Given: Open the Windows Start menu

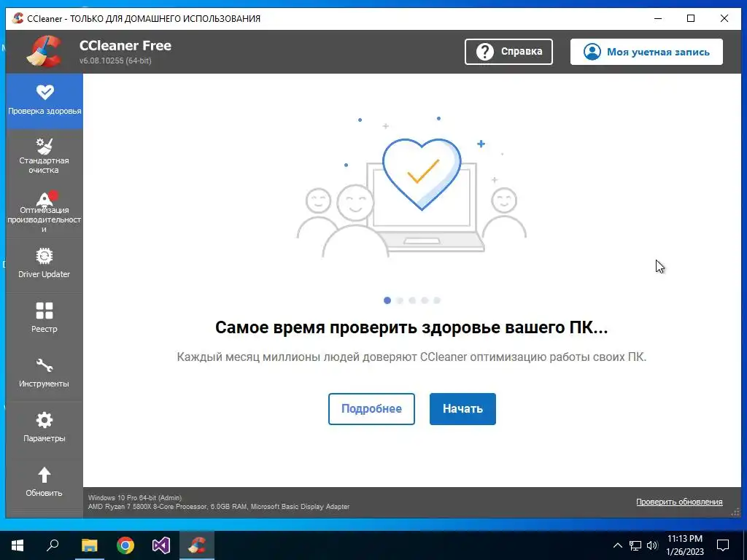Looking at the screenshot, I should [x=18, y=545].
